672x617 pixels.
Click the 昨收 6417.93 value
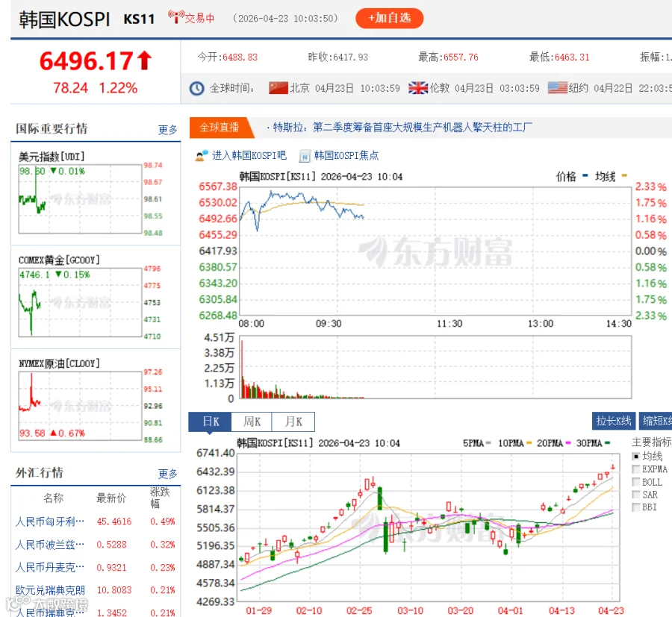[350, 57]
